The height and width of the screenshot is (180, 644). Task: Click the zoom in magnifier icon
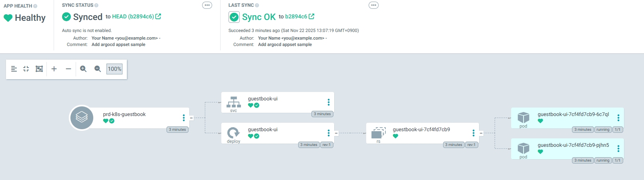click(x=83, y=69)
